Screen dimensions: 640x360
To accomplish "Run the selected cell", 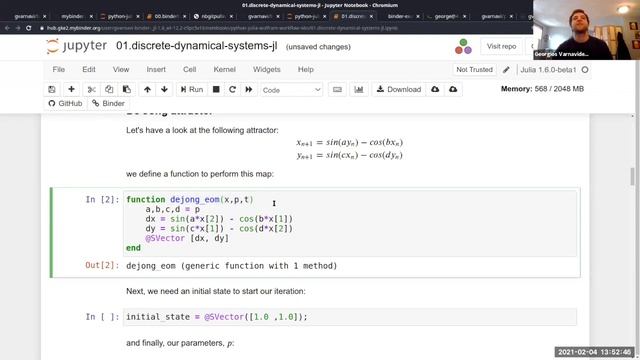I will [x=192, y=89].
